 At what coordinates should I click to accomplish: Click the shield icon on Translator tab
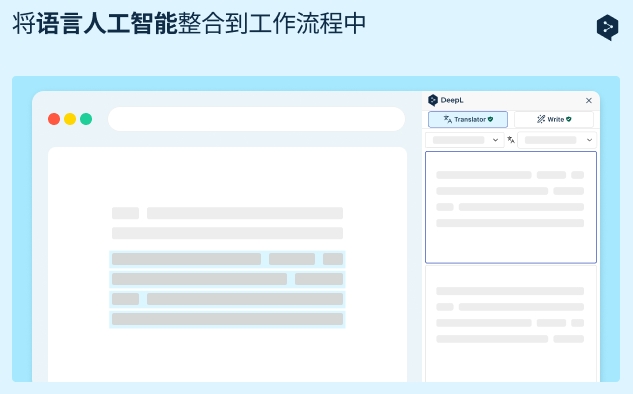point(490,119)
